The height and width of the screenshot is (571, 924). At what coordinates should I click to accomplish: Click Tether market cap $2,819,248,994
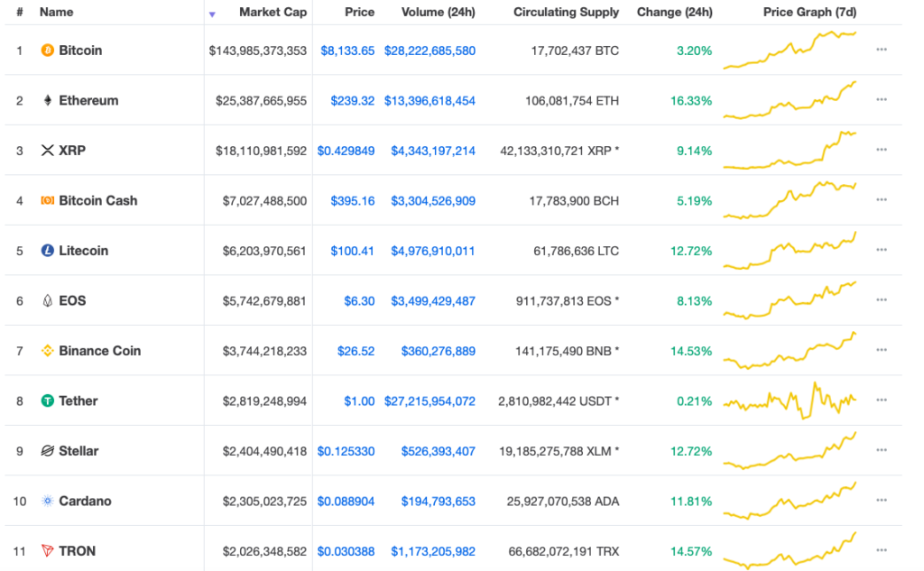[x=264, y=401]
